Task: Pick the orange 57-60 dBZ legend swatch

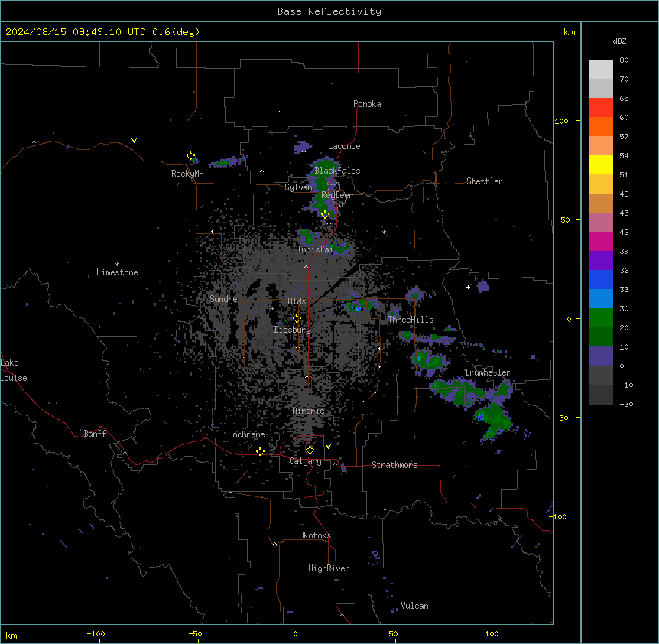Action: 601,126
